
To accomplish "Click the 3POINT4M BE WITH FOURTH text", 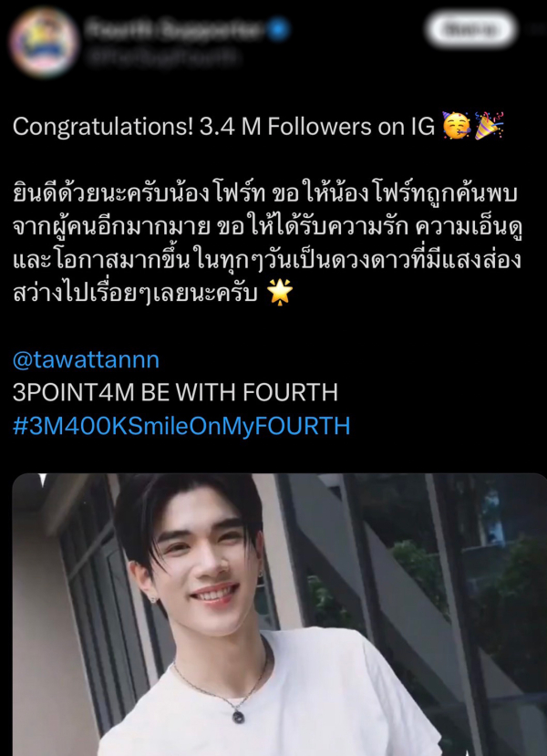I will click(175, 393).
